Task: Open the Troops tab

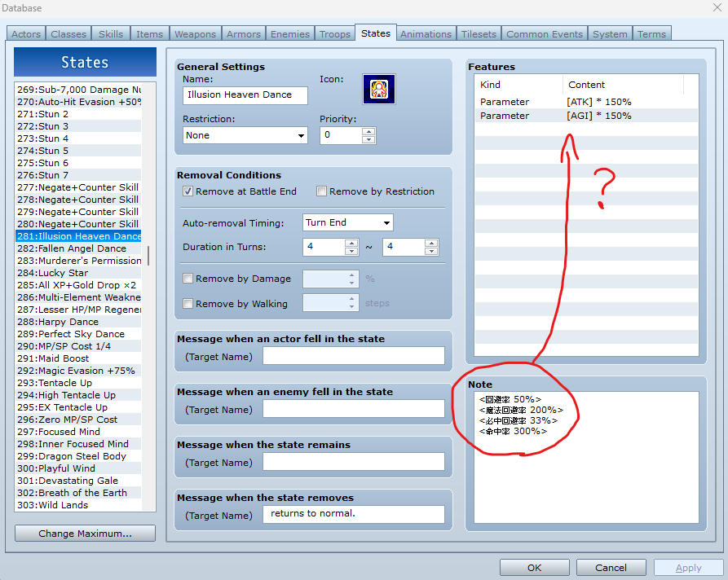Action: (335, 34)
